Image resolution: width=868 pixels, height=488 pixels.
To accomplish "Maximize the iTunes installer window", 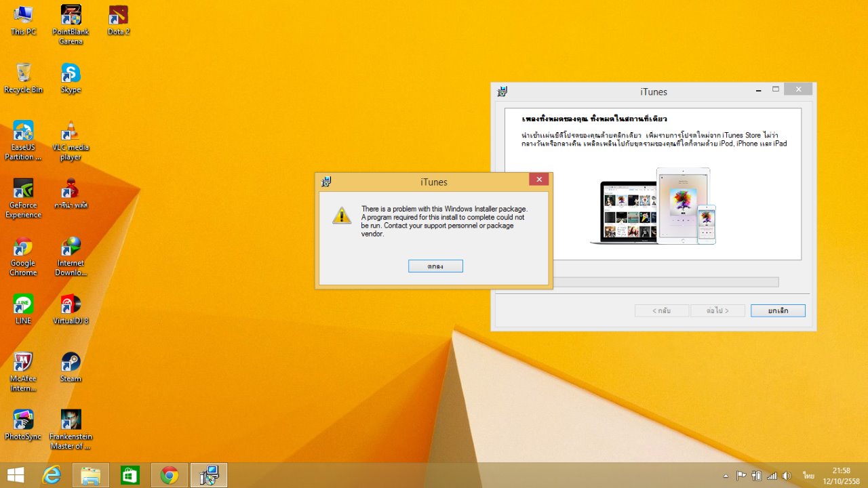I will (776, 89).
